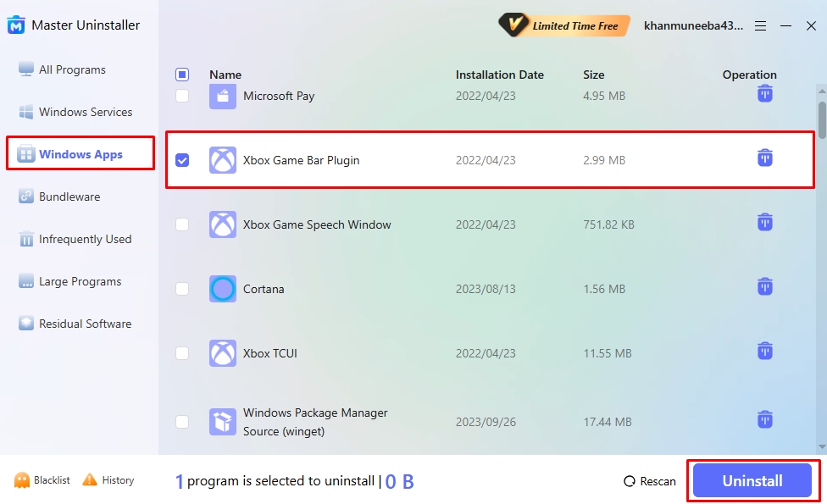The width and height of the screenshot is (827, 504).
Task: Open Large Programs section
Action: point(80,281)
